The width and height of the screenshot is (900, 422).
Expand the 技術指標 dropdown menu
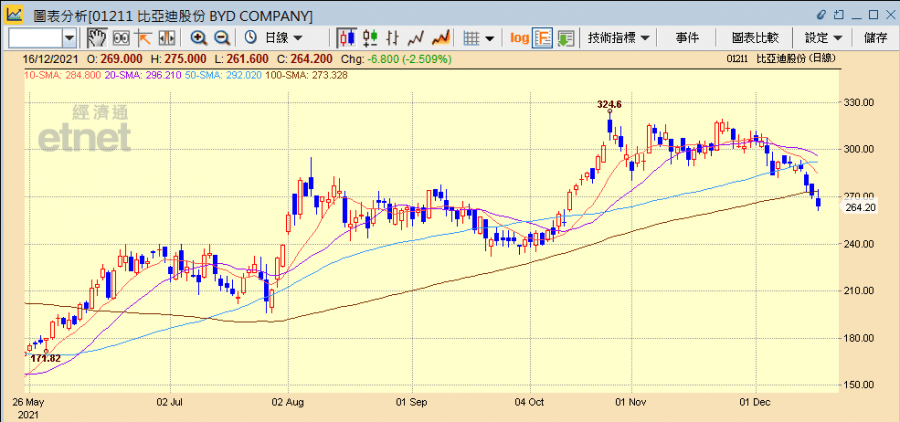click(620, 38)
